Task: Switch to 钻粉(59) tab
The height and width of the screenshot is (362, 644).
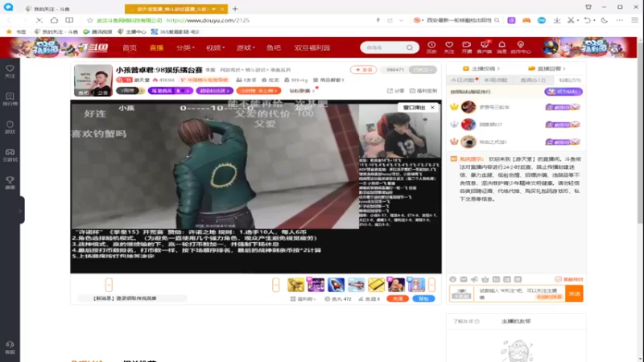Action: point(570,80)
